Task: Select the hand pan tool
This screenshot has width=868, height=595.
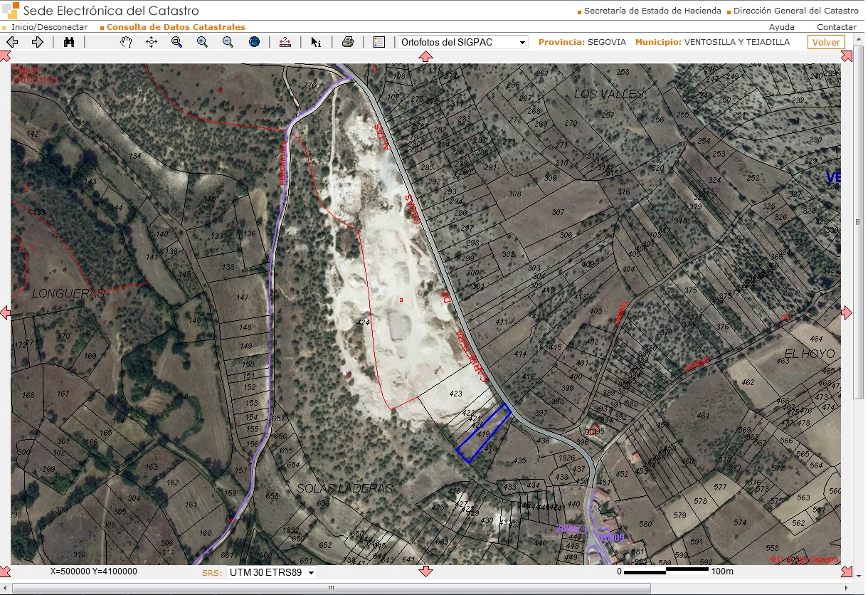Action: coord(126,42)
